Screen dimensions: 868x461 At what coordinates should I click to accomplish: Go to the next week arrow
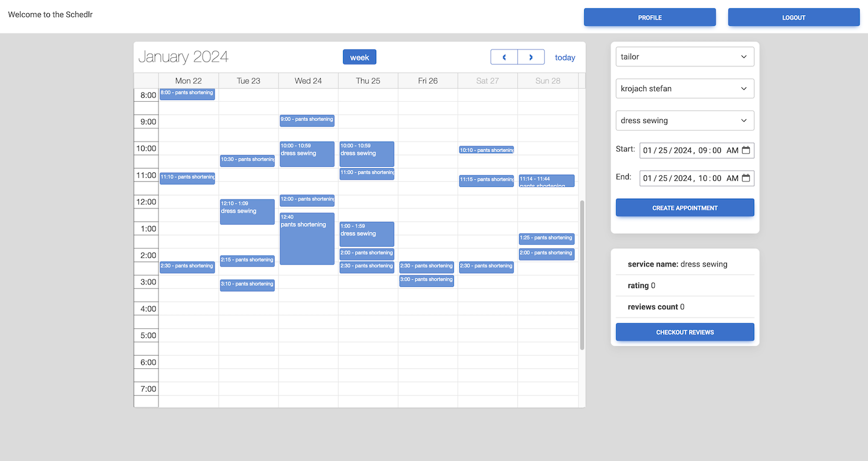click(531, 57)
